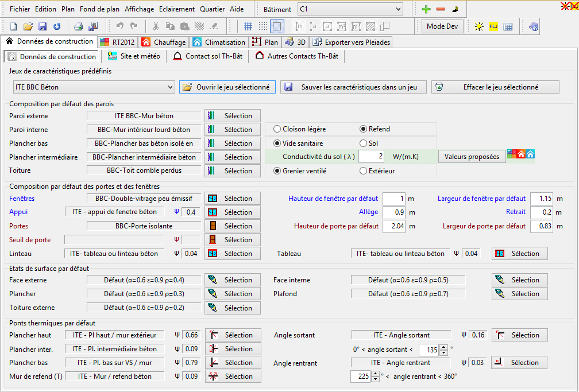
Task: Increase the angle sortant spinner value
Action: [x=444, y=347]
